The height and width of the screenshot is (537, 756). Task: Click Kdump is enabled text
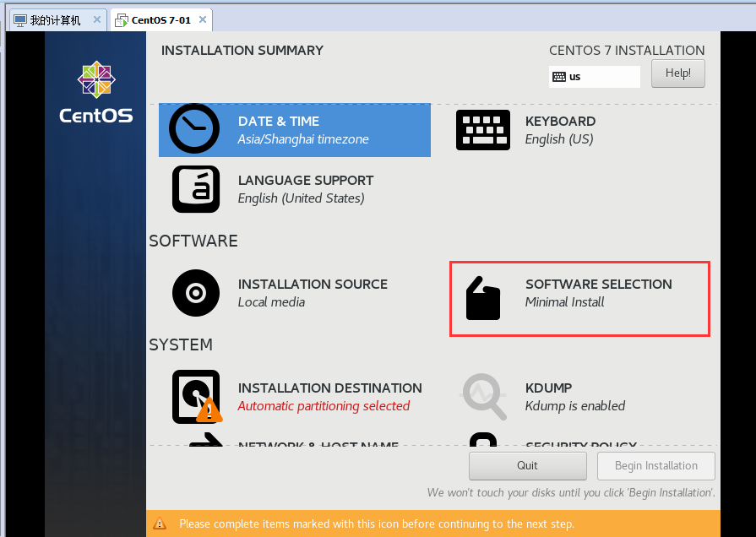[575, 406]
